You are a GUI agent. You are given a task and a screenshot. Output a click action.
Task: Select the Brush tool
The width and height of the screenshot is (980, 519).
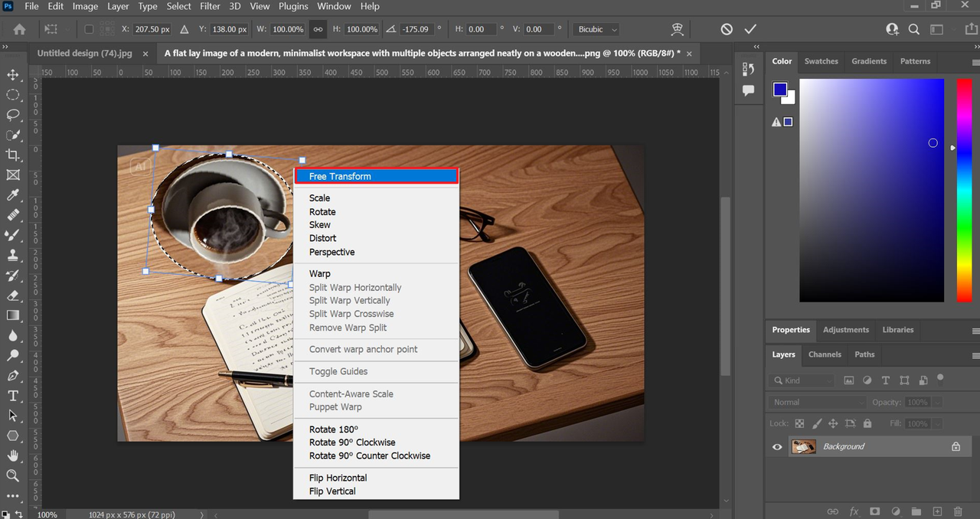pos(13,236)
